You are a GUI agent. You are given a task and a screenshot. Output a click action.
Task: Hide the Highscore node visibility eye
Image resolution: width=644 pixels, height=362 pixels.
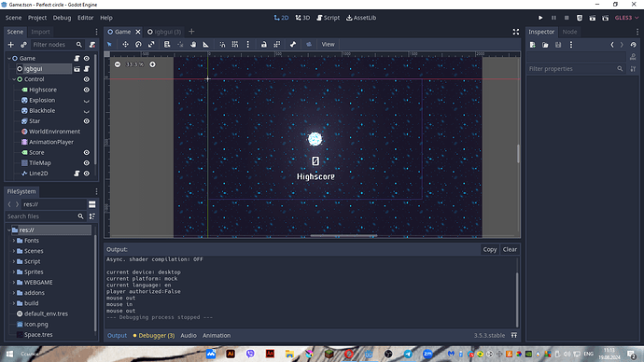87,90
